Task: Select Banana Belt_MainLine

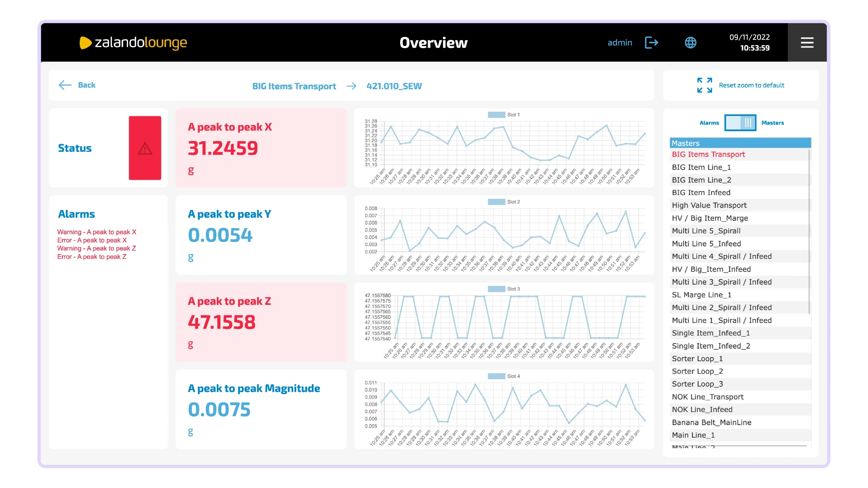Action: 740,423
